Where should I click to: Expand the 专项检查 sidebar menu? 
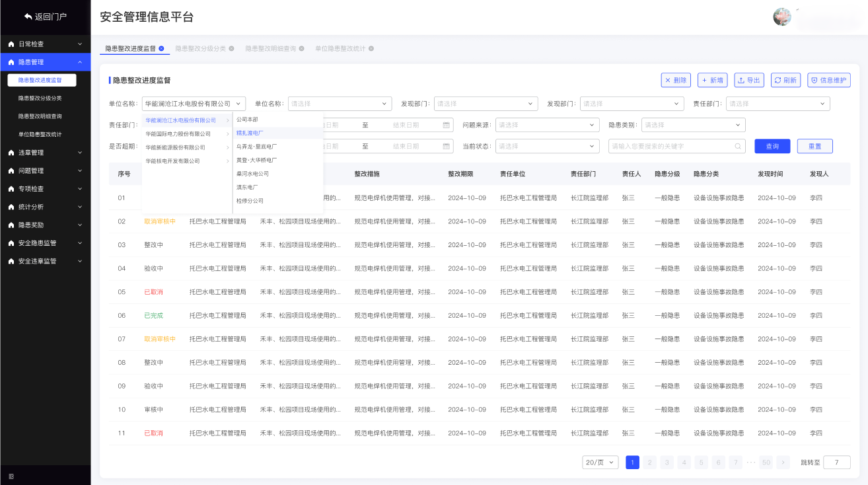click(45, 189)
